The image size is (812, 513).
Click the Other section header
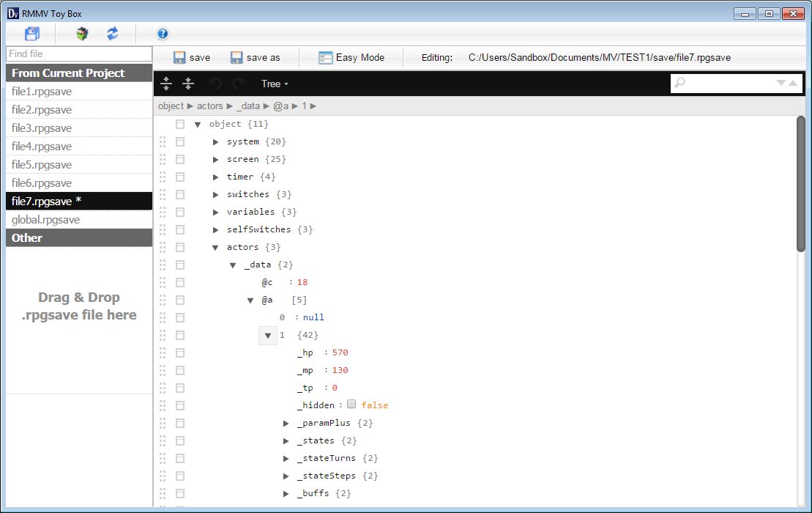tap(79, 238)
